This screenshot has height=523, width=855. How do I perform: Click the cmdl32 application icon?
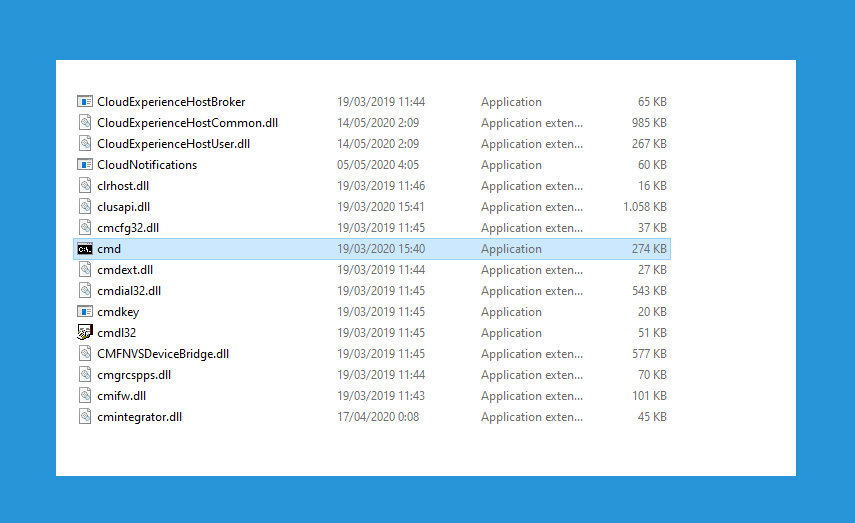coord(85,332)
